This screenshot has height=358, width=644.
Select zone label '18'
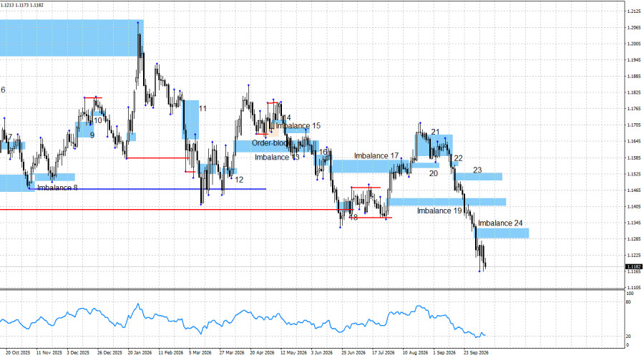point(353,217)
